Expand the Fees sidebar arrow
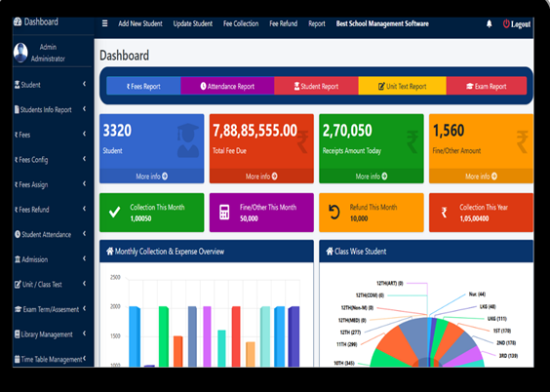 [x=84, y=134]
